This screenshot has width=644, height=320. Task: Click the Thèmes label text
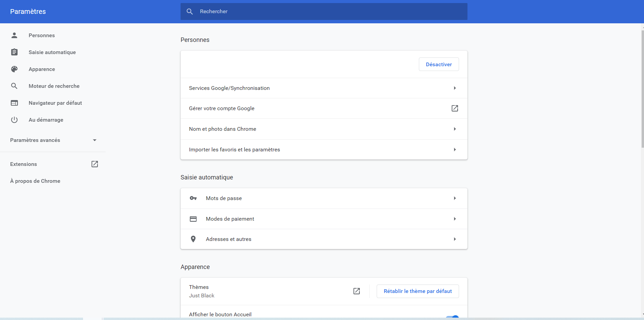click(x=198, y=287)
